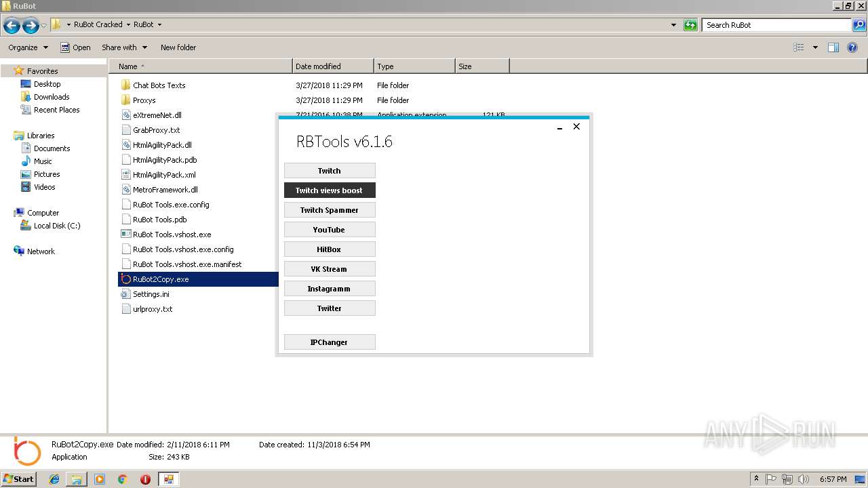Image resolution: width=868 pixels, height=488 pixels.
Task: Refresh the RuBot folder view
Action: click(x=690, y=25)
